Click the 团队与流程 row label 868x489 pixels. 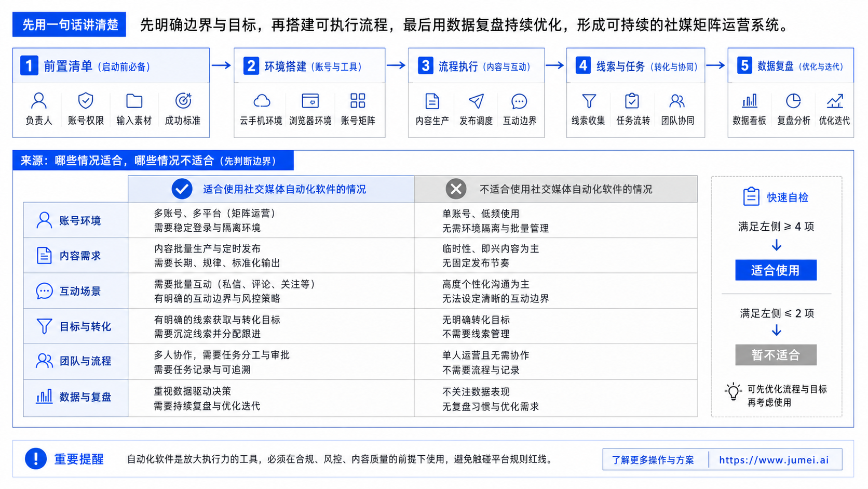(85, 361)
